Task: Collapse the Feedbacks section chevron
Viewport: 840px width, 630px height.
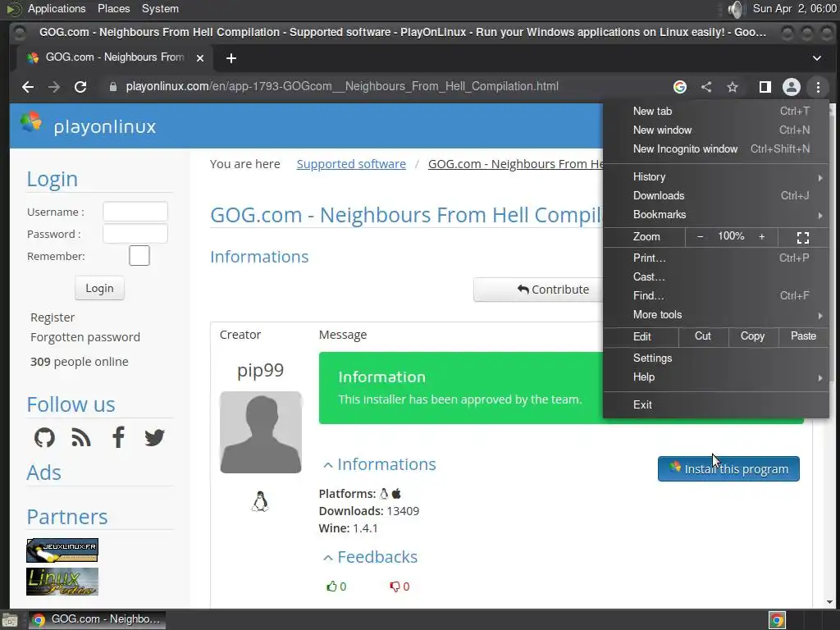Action: pos(328,558)
